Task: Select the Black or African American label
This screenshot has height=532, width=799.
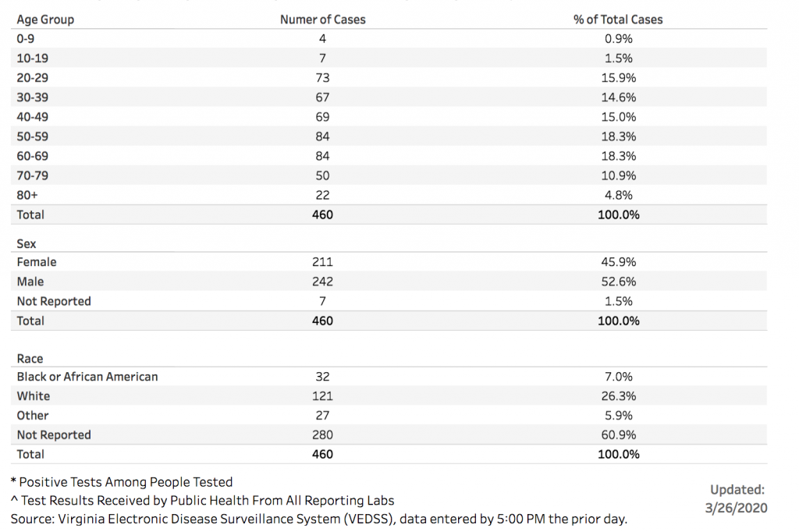Action: pyautogui.click(x=87, y=377)
